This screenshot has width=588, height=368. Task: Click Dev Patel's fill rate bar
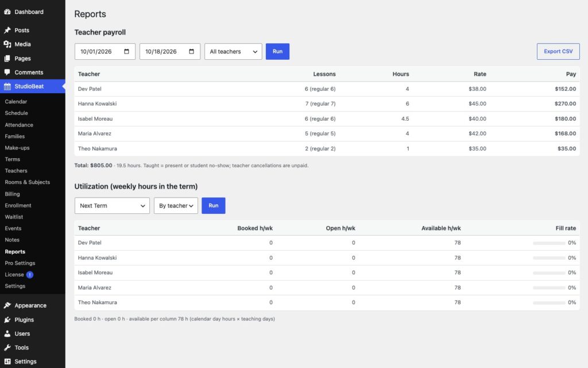[x=549, y=243]
